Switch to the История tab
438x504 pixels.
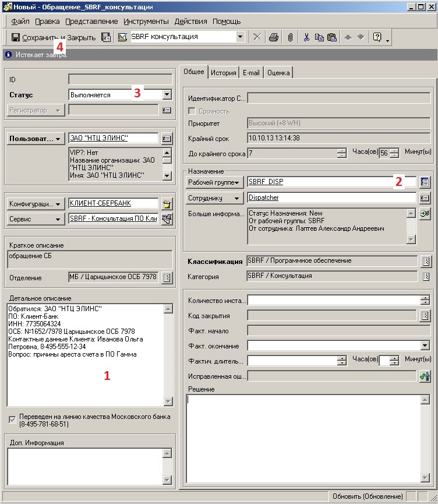(x=223, y=73)
